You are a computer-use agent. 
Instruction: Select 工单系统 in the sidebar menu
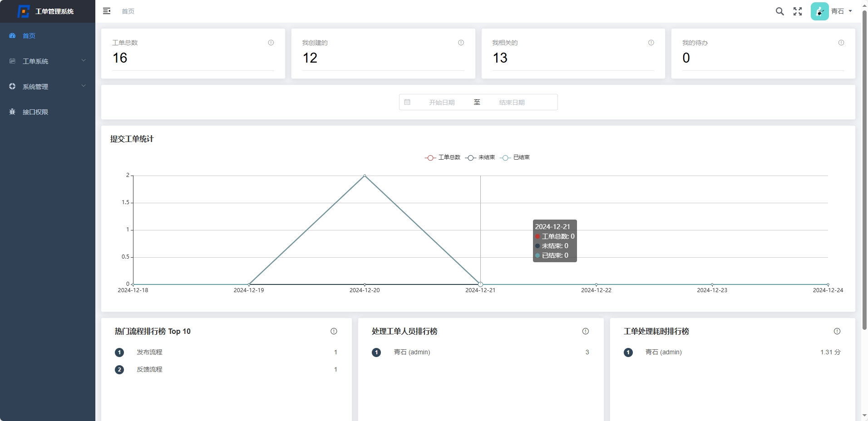pos(48,61)
